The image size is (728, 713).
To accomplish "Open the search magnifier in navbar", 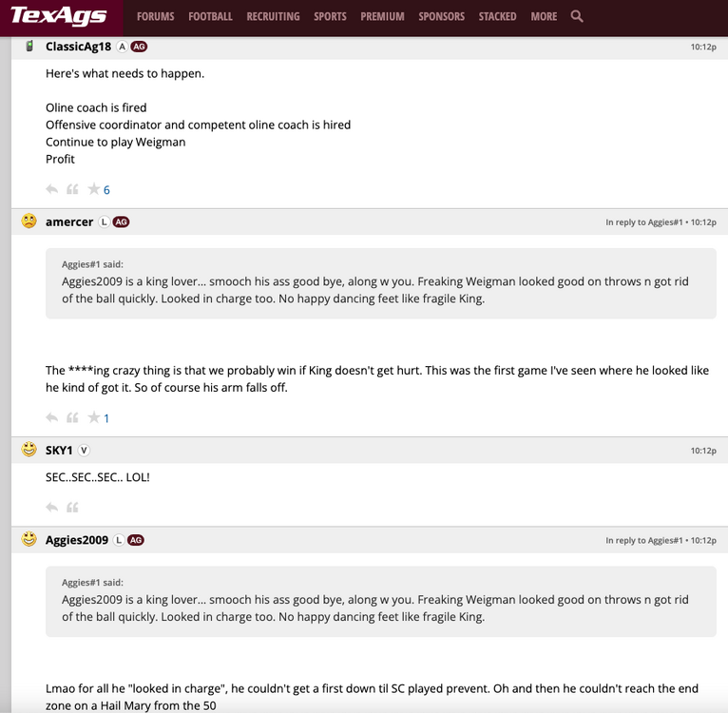I will click(x=577, y=16).
